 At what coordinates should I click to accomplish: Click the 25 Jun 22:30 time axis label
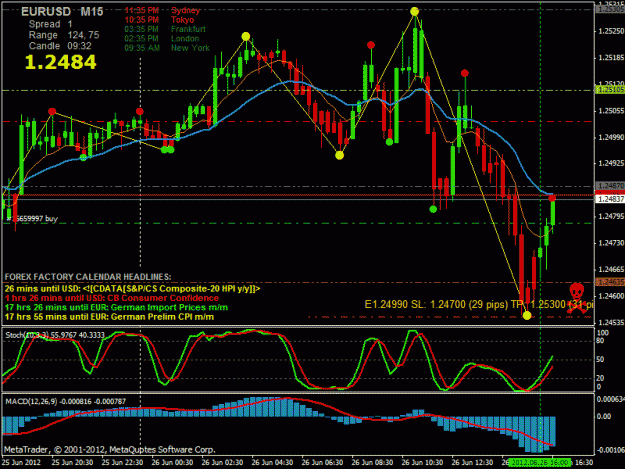[122, 463]
